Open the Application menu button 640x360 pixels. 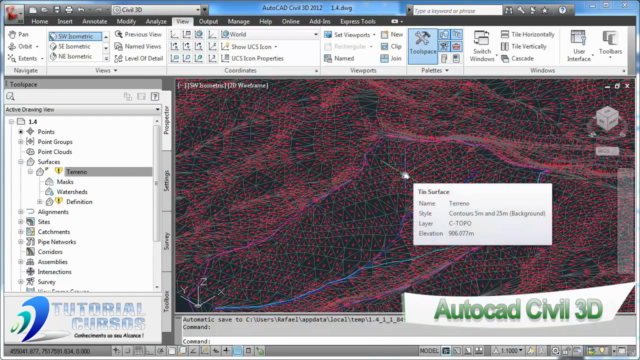click(14, 13)
